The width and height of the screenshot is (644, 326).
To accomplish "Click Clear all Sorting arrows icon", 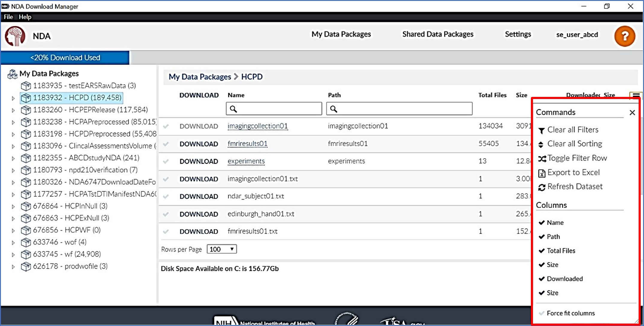I will click(x=541, y=144).
